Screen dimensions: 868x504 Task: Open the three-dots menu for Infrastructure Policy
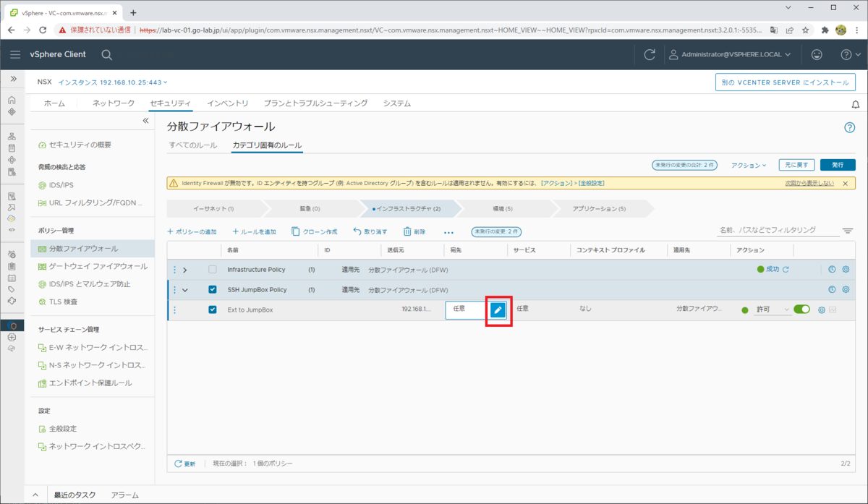174,270
